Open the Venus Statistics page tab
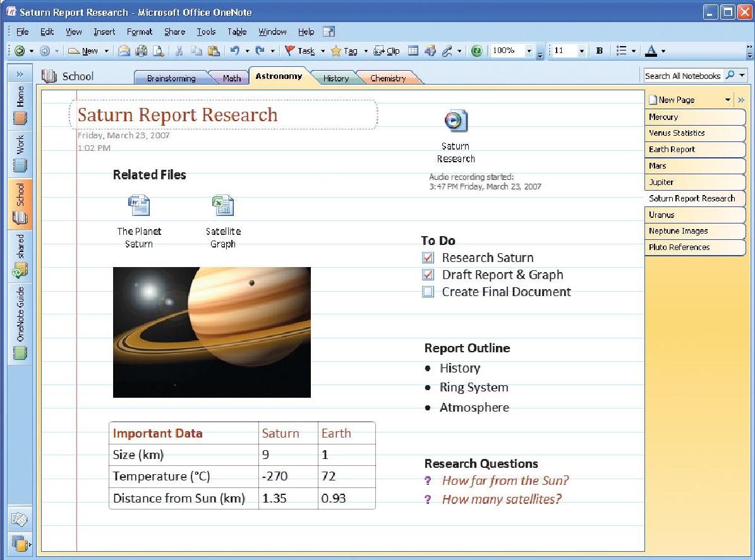The height and width of the screenshot is (560, 755). (x=694, y=133)
